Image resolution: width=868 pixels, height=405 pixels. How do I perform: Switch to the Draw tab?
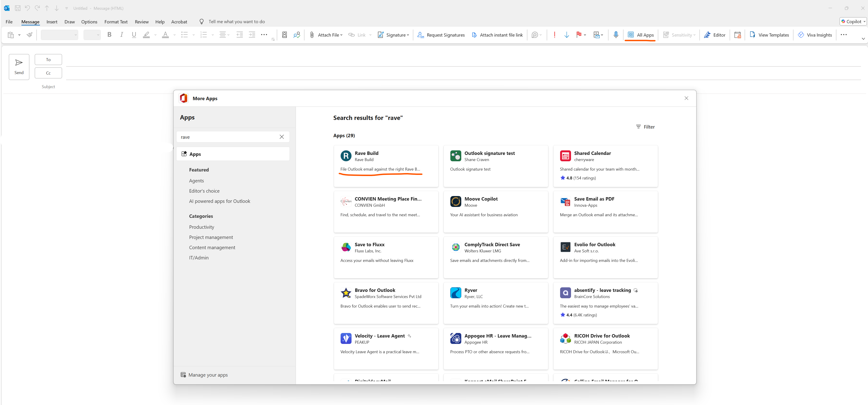point(69,22)
